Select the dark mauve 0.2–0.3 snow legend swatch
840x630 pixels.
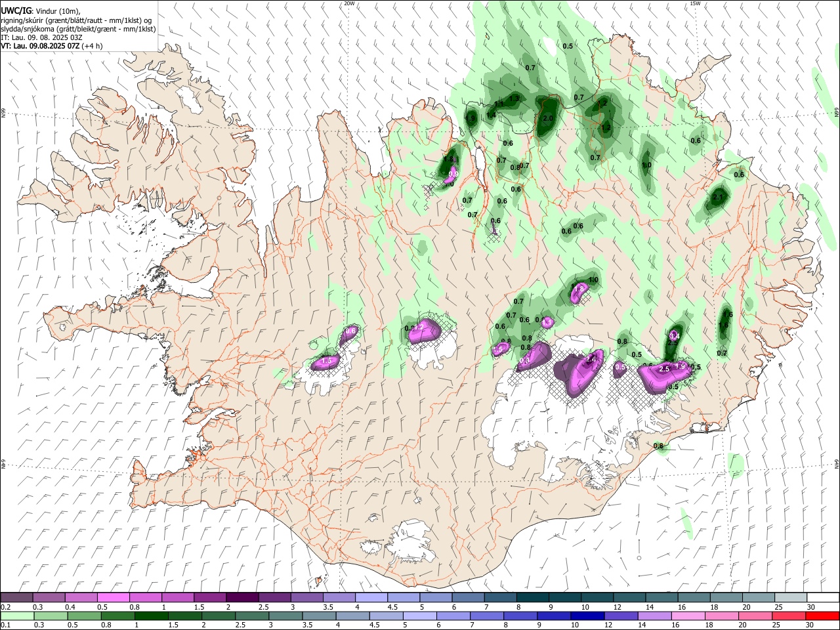coord(16,598)
